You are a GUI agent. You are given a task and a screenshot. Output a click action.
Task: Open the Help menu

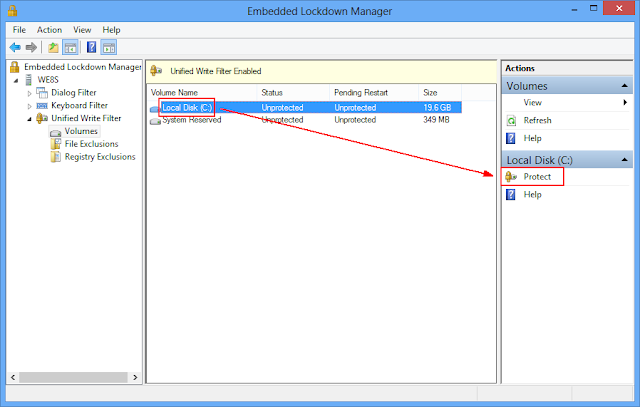111,30
